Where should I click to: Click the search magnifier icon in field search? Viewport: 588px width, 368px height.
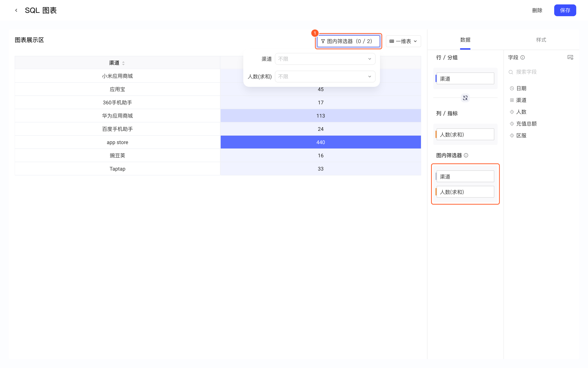(x=511, y=72)
